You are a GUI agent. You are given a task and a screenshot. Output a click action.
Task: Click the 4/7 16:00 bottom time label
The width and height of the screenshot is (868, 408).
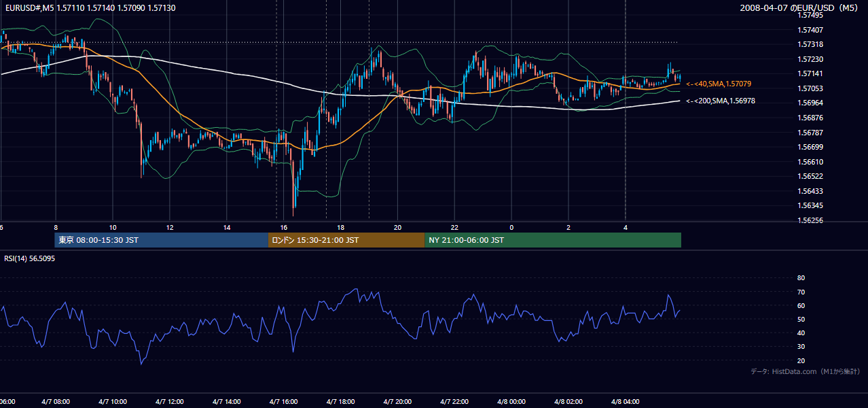pos(283,402)
